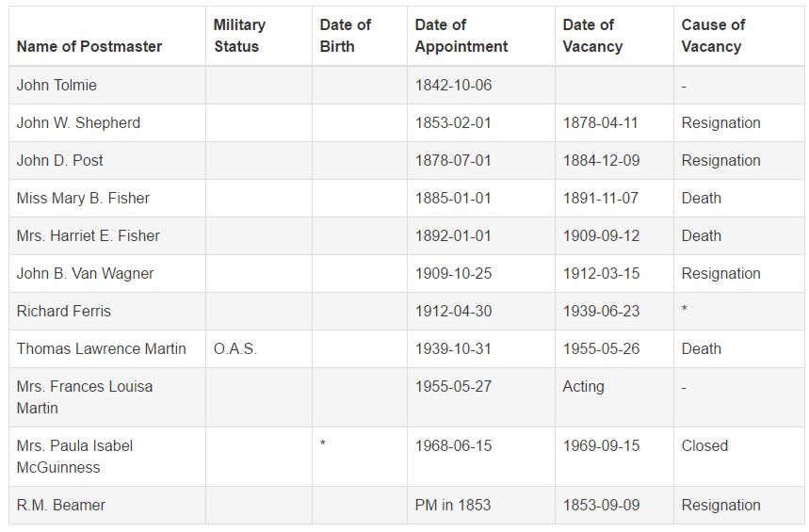Click Thomas Lawrence Martin's name
This screenshot has width=809, height=532.
pos(101,348)
